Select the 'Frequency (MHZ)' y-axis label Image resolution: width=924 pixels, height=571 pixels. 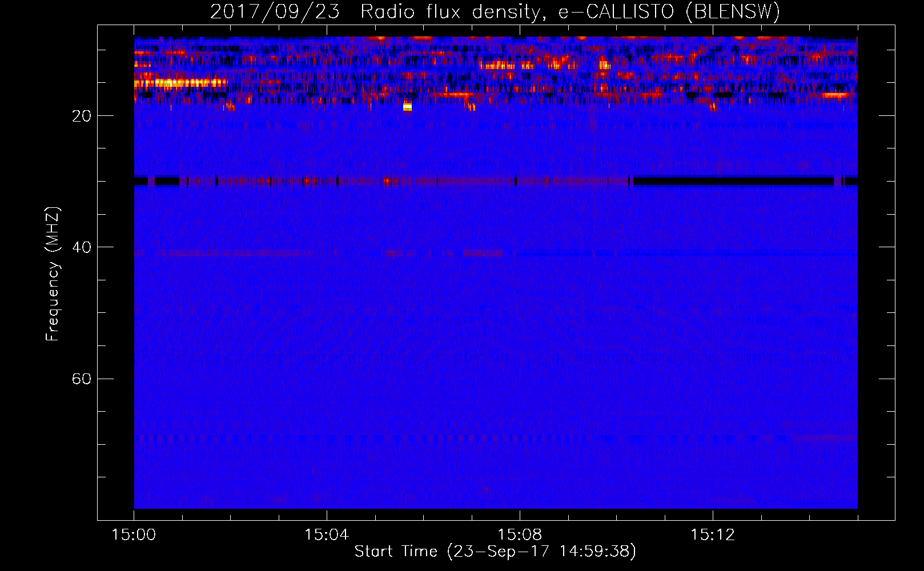click(53, 274)
